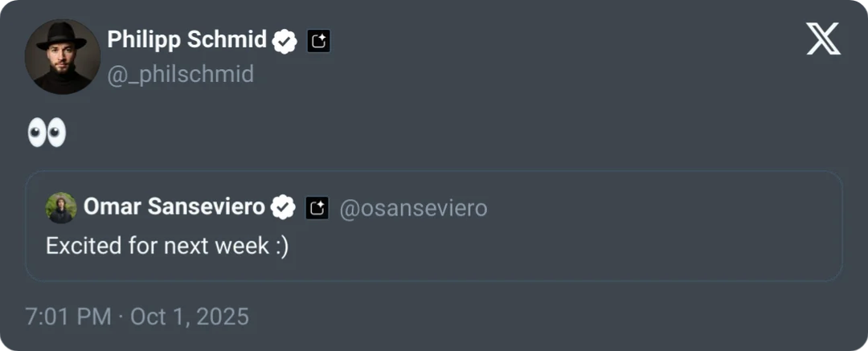Open Omar Sanseviero's small avatar
The width and height of the screenshot is (868, 351).
[61, 207]
